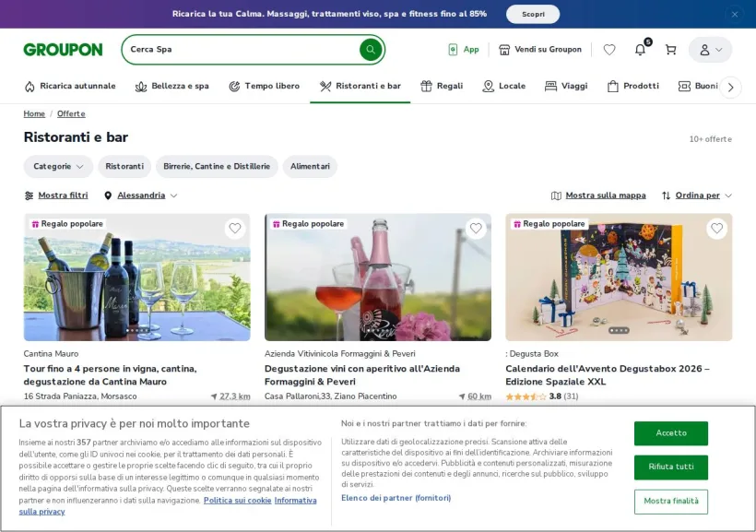Select Prodotti category
This screenshot has width=756, height=532.
(633, 86)
